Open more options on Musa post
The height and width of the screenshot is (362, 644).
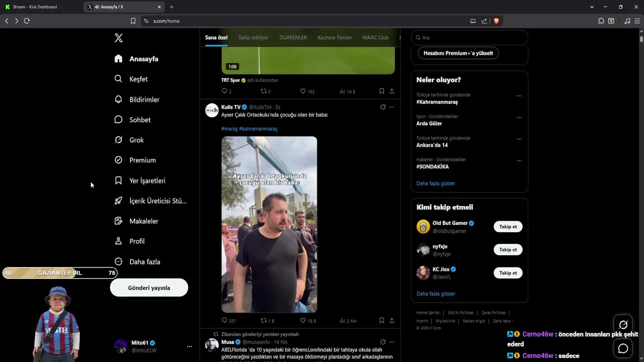(x=392, y=342)
